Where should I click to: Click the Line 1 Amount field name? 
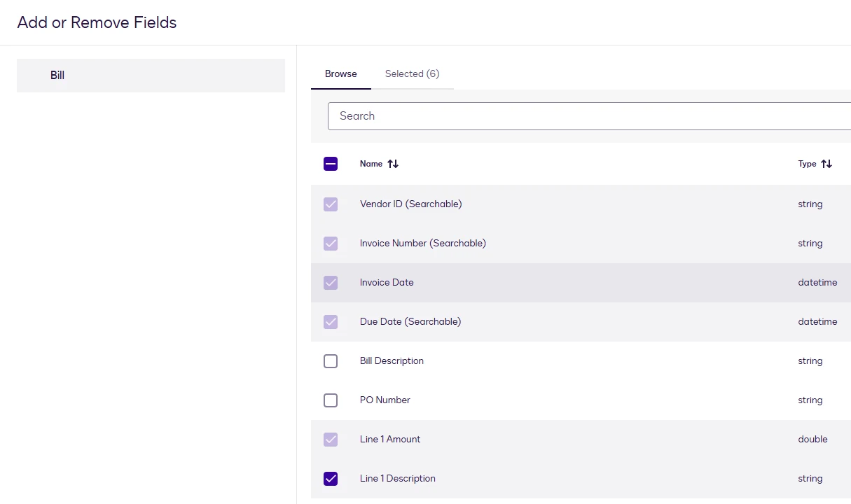[390, 440]
